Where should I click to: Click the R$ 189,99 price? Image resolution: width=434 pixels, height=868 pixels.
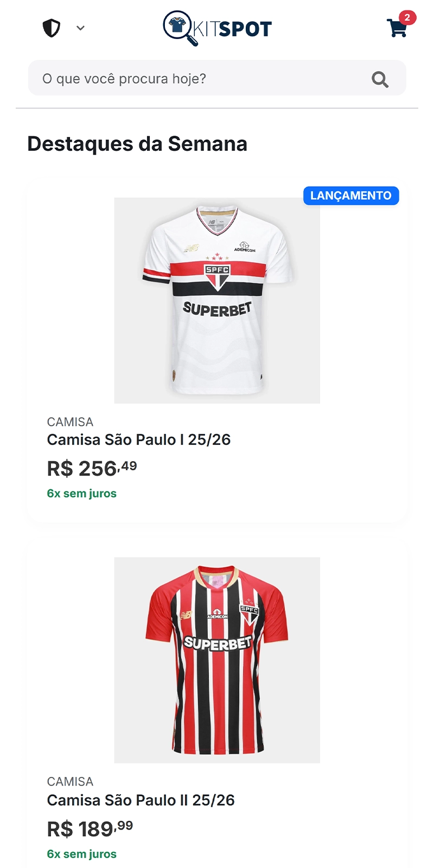(90, 828)
